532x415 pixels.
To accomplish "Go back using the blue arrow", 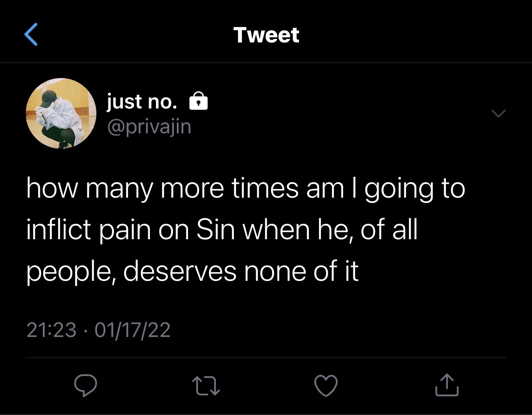I will (x=31, y=34).
